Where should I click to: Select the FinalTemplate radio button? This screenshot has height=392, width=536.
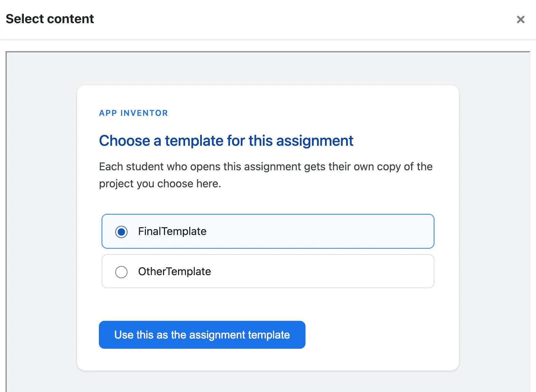121,232
